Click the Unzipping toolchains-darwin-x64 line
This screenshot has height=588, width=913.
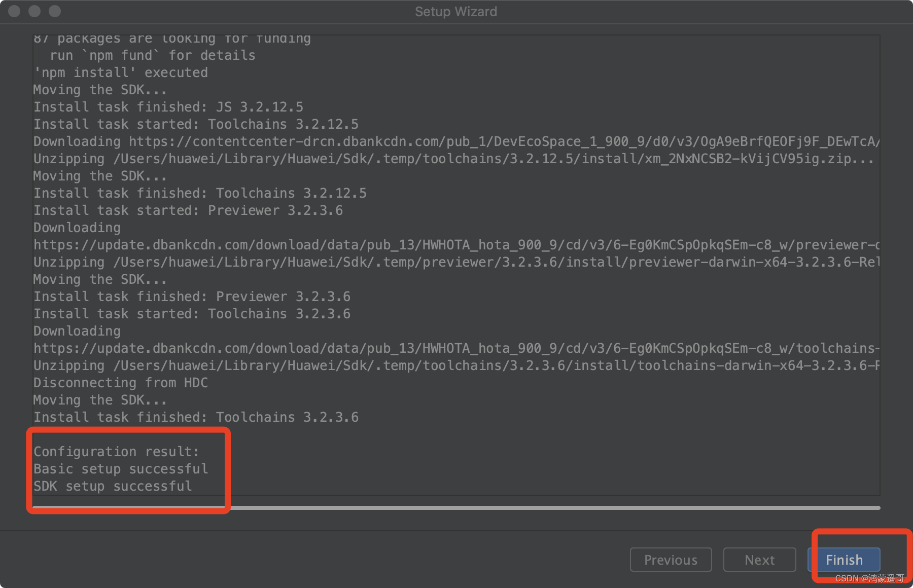point(456,365)
